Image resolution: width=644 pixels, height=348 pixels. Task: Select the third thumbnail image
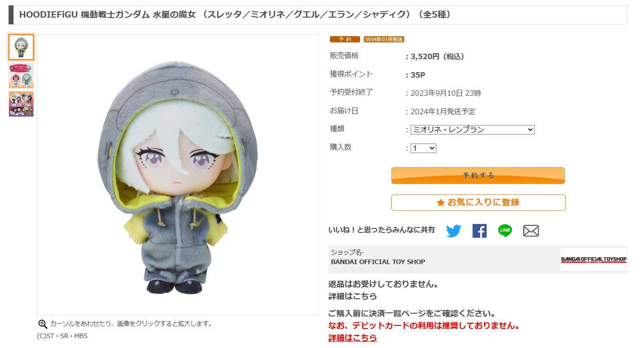pyautogui.click(x=21, y=104)
